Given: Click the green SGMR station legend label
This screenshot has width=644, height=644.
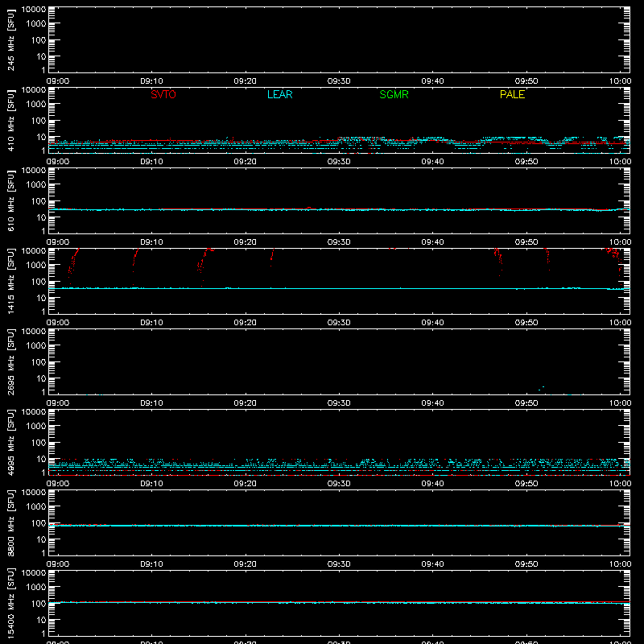Looking at the screenshot, I should (x=394, y=94).
